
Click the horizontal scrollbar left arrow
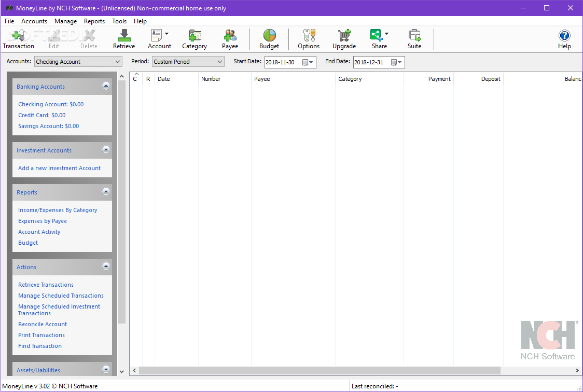coord(134,370)
